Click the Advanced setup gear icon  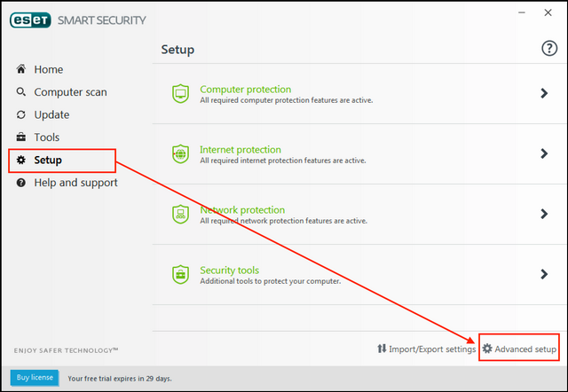coord(487,349)
